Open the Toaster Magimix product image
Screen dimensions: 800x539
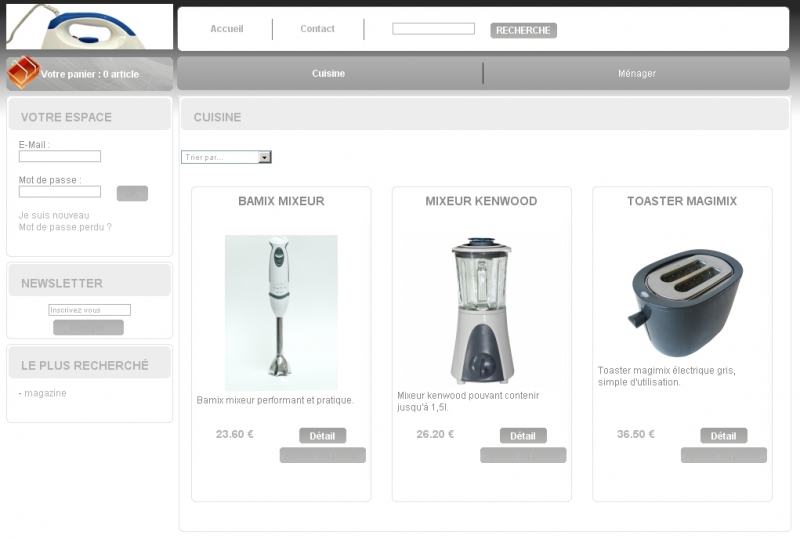pyautogui.click(x=685, y=302)
